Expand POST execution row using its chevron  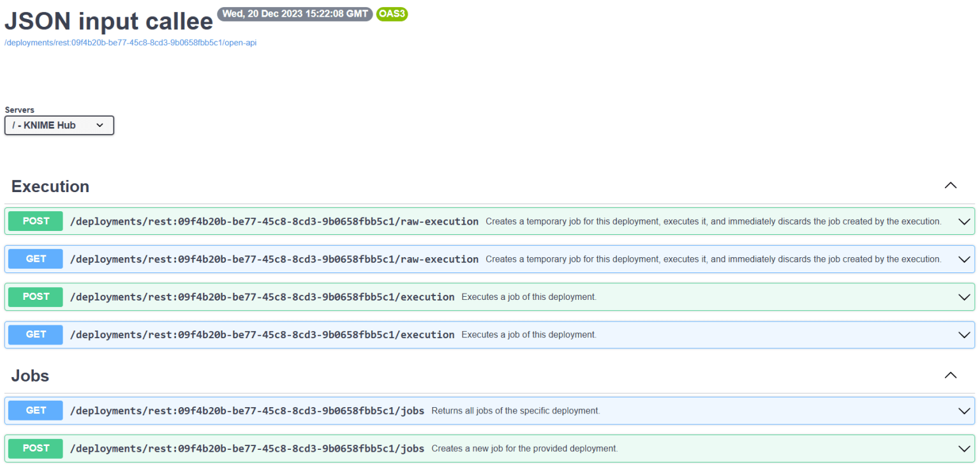tap(964, 297)
